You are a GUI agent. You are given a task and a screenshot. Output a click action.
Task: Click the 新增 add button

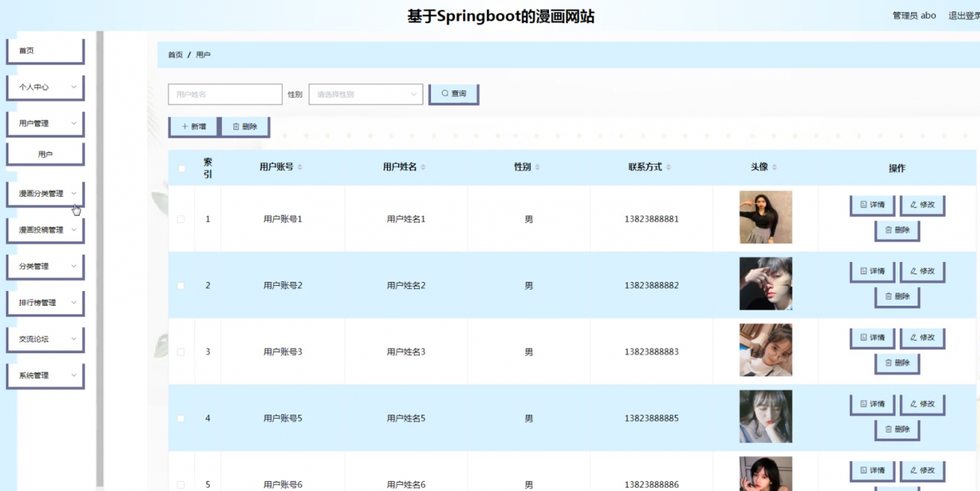(x=194, y=126)
